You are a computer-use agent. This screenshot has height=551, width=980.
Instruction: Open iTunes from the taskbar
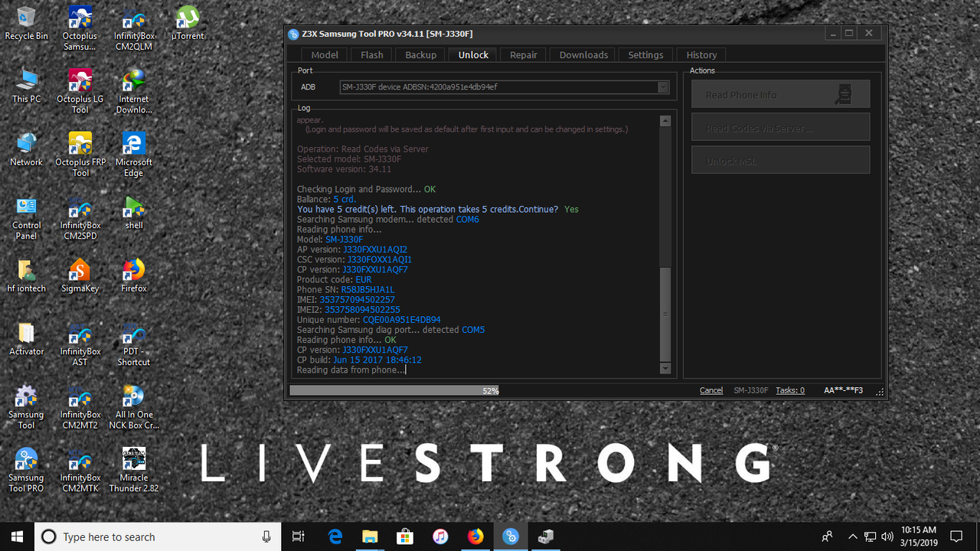(440, 536)
